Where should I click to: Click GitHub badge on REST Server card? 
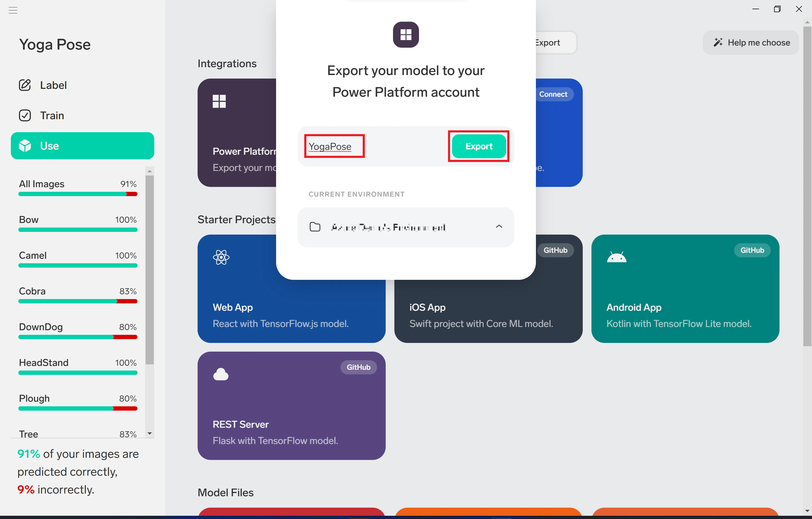tap(358, 367)
